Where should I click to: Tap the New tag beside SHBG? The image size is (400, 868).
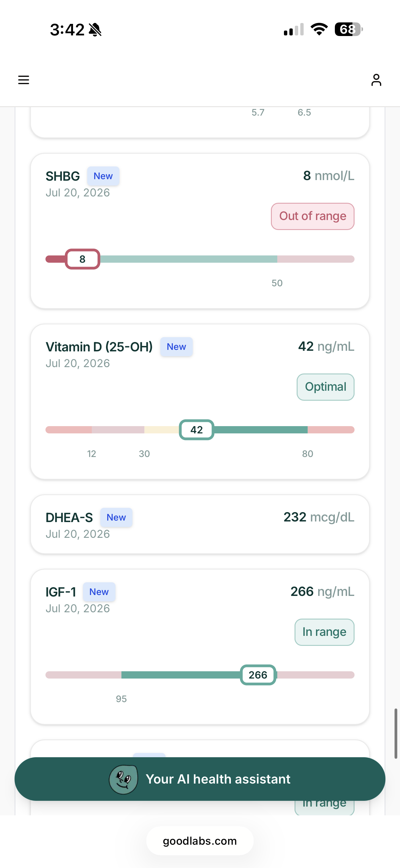pyautogui.click(x=103, y=176)
